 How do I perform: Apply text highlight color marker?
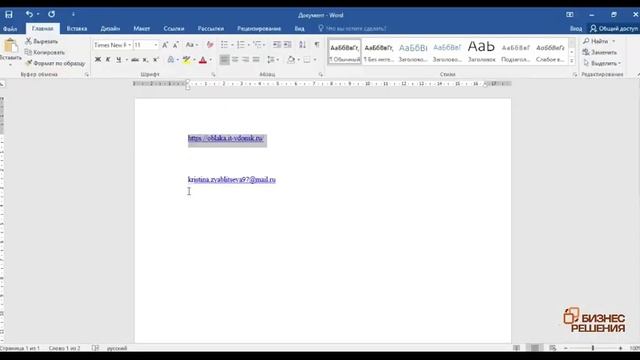pyautogui.click(x=187, y=60)
